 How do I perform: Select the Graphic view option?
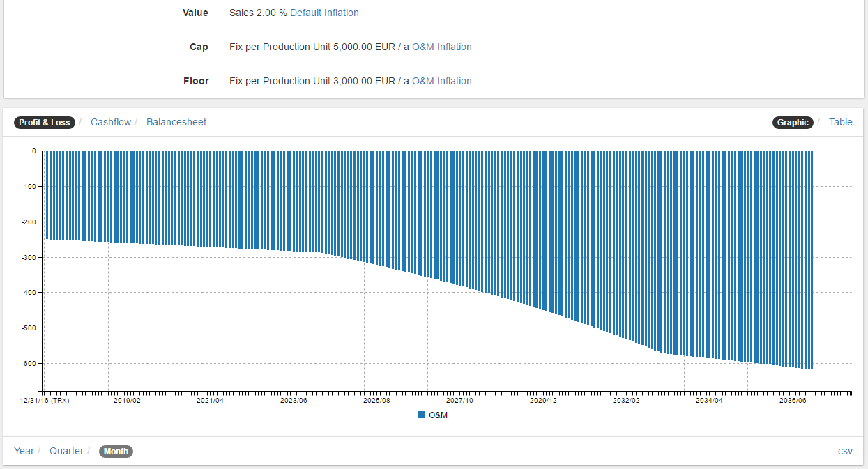point(793,122)
